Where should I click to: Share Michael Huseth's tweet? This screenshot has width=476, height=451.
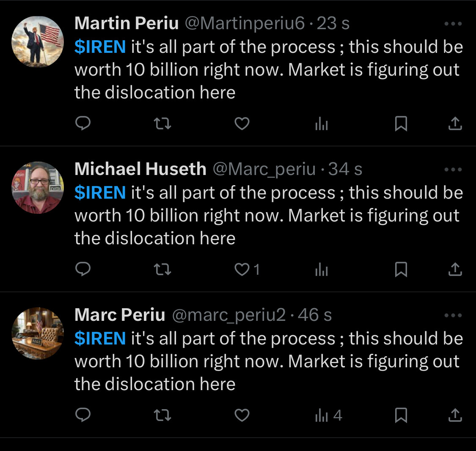(455, 269)
